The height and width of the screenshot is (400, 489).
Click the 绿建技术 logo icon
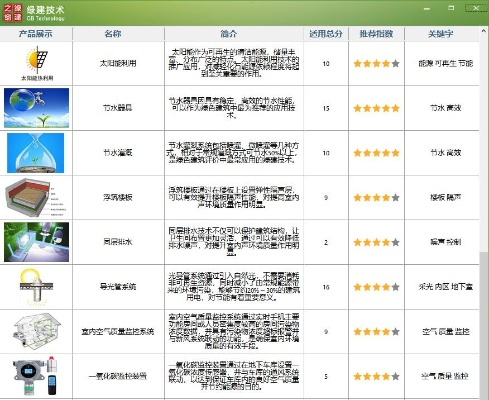pos(13,13)
